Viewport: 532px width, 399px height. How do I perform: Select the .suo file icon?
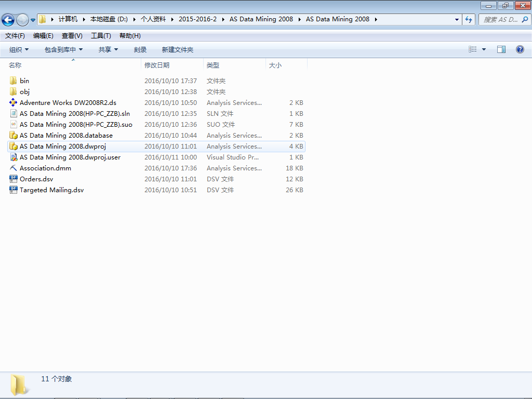[13, 124]
